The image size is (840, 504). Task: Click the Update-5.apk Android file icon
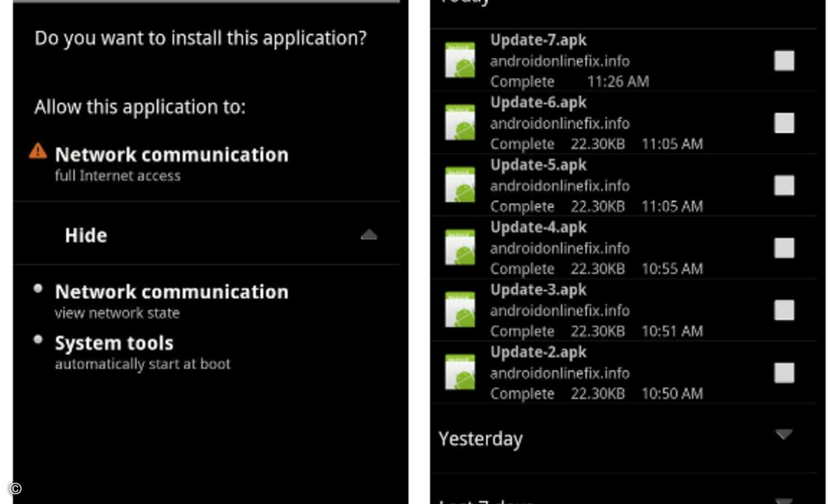click(x=460, y=185)
